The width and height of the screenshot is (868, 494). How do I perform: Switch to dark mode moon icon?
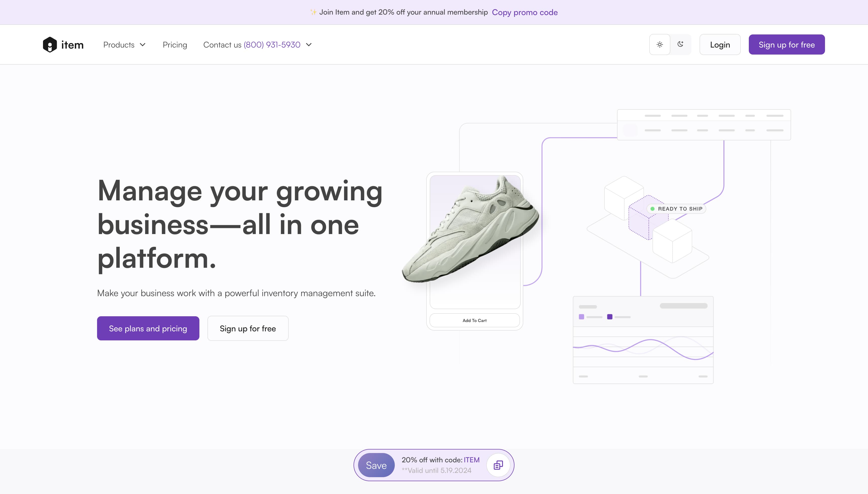tap(680, 44)
